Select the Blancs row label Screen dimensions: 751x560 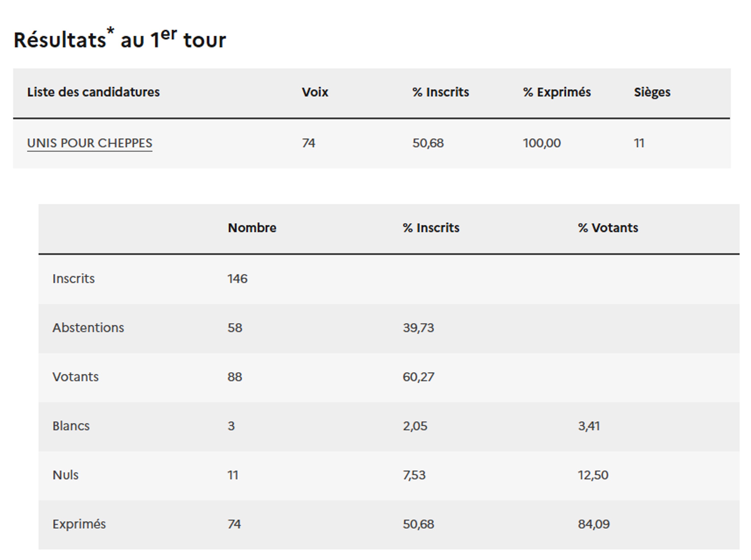point(71,426)
